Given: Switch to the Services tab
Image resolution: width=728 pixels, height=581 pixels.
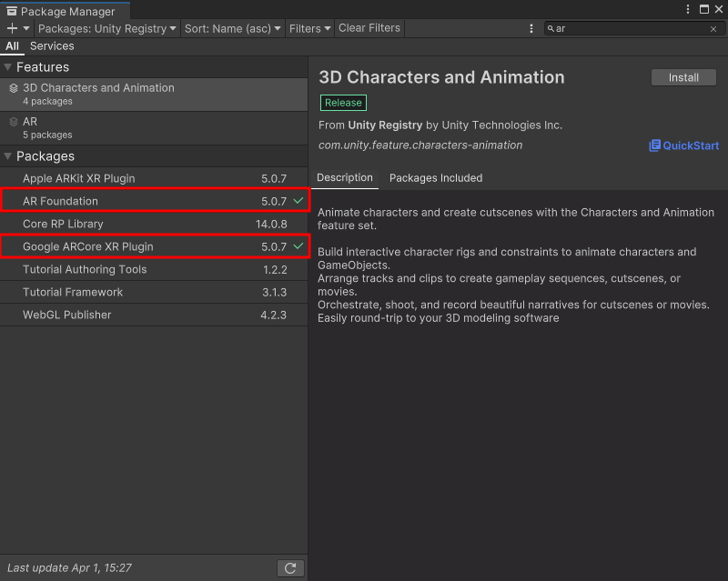Looking at the screenshot, I should 52,46.
